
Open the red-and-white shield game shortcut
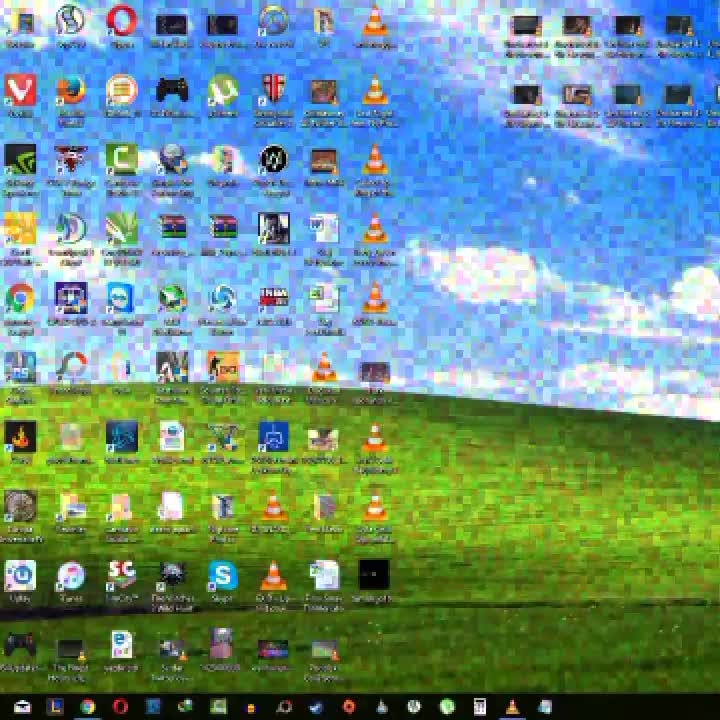click(273, 88)
